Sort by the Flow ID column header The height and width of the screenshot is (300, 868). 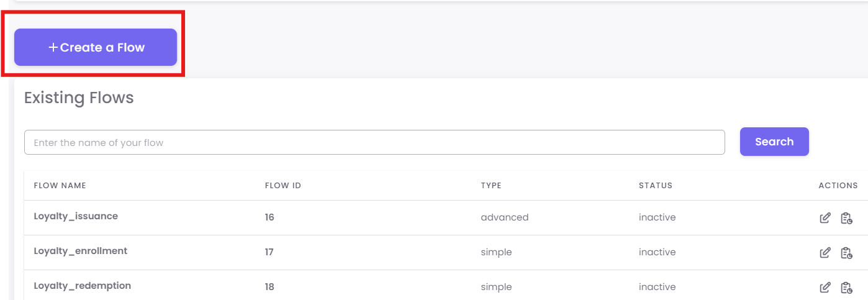283,186
